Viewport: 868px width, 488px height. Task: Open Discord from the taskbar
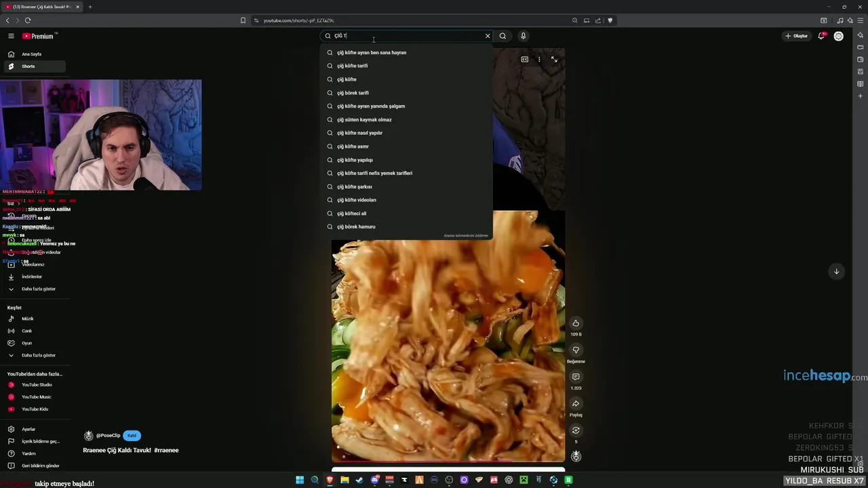[x=374, y=480]
